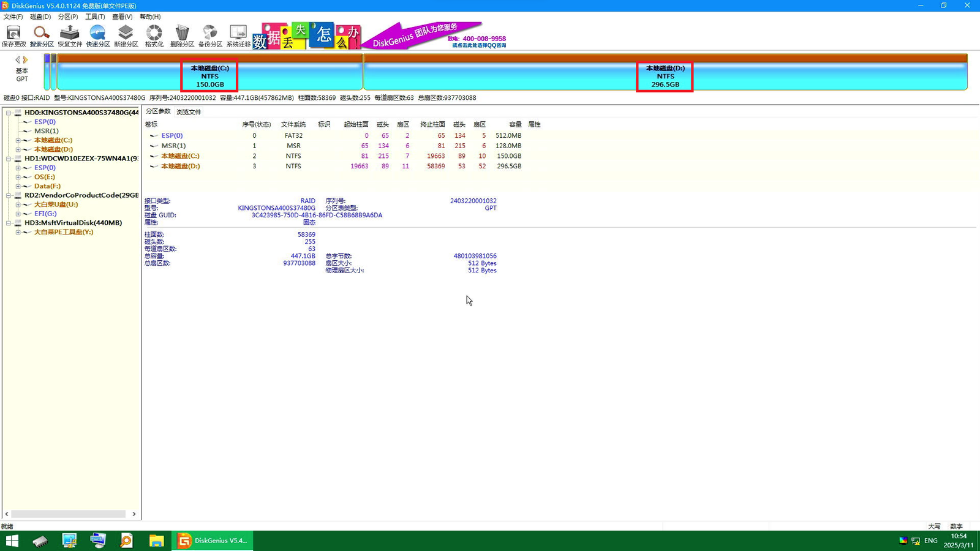Click the FAT32 file system cell
The height and width of the screenshot is (551, 980).
293,136
